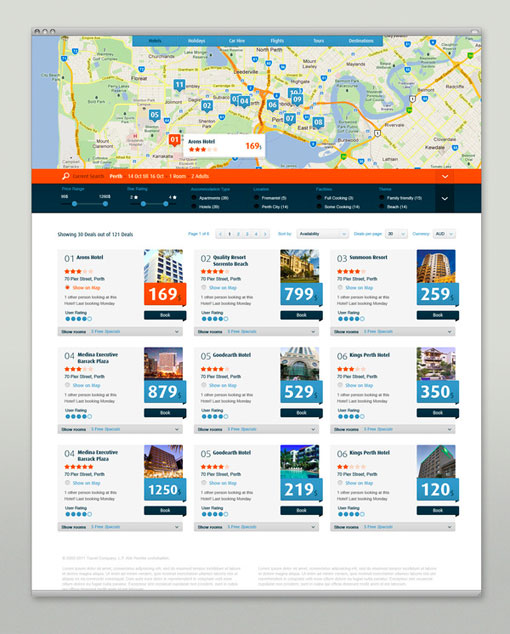Click the 799 price tag on Quality Resort card
Image resolution: width=510 pixels, height=634 pixels.
(301, 294)
